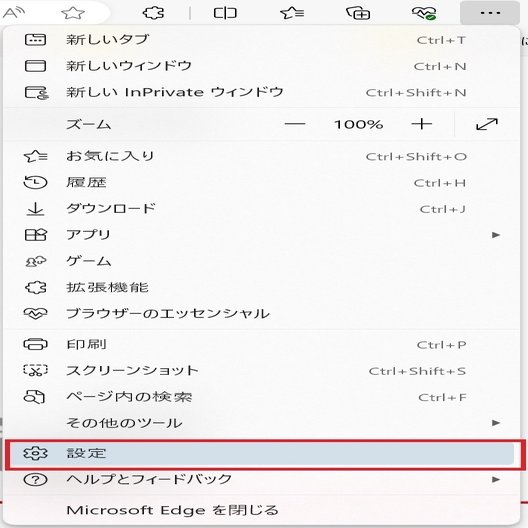Click games icon beside ゲーム
Screen dimensions: 528x528
point(36,261)
